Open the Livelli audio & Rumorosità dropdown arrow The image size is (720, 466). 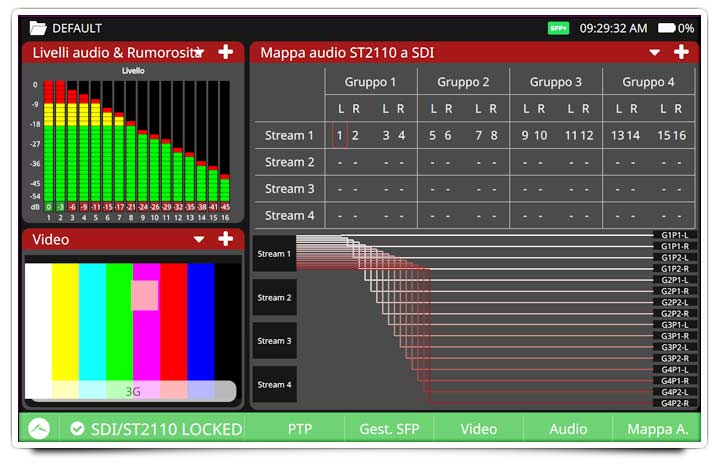click(x=199, y=52)
